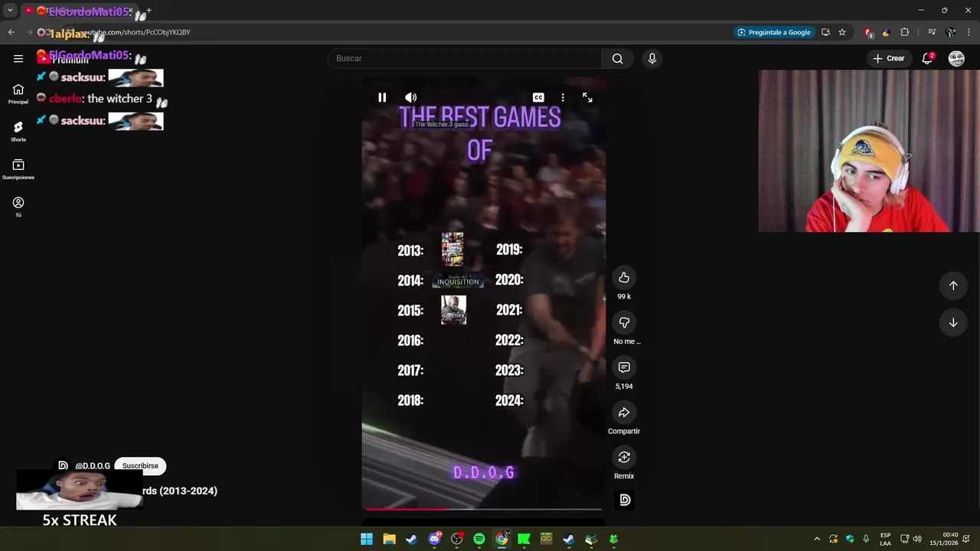
Task: Like the Short with 99 k likes
Action: (624, 278)
